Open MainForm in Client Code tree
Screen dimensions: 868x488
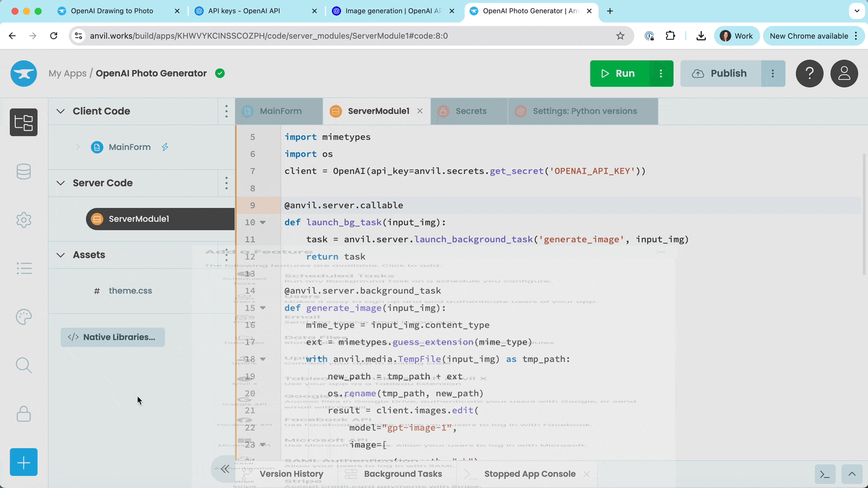click(130, 147)
